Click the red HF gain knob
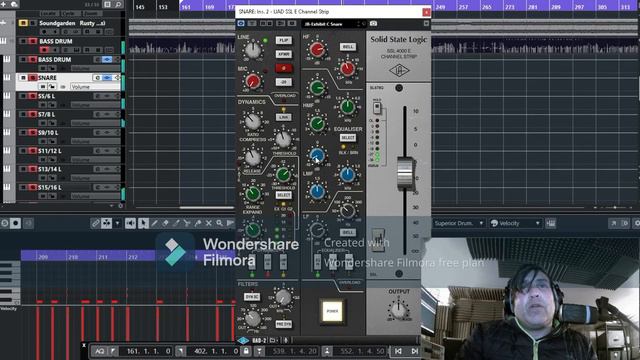Image resolution: width=640 pixels, height=360 pixels. coord(317,49)
